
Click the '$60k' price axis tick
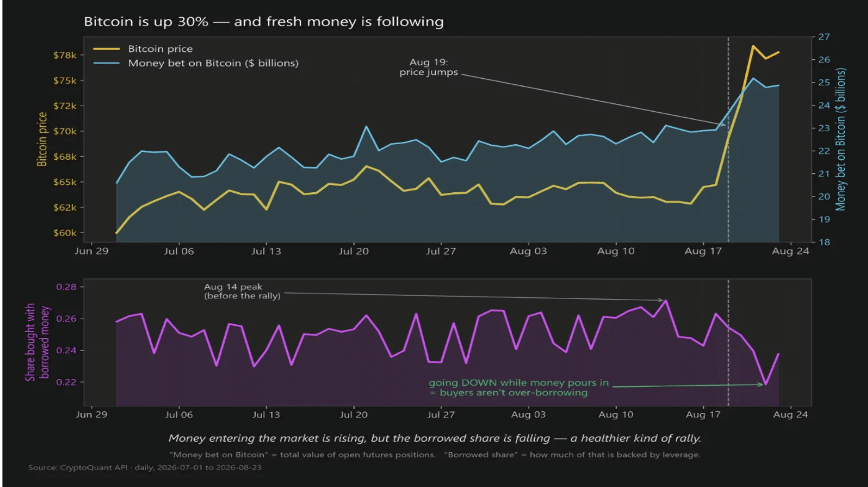65,233
